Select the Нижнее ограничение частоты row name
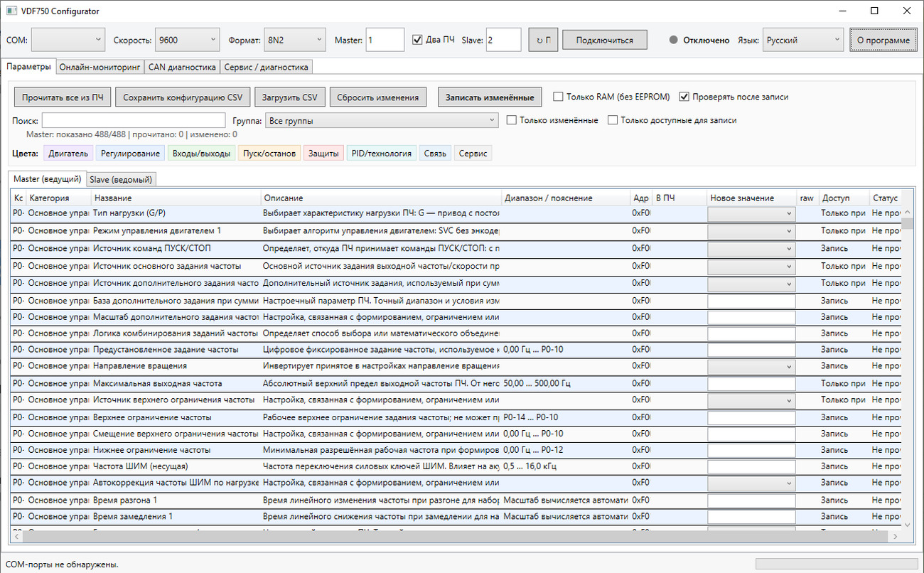 (152, 450)
